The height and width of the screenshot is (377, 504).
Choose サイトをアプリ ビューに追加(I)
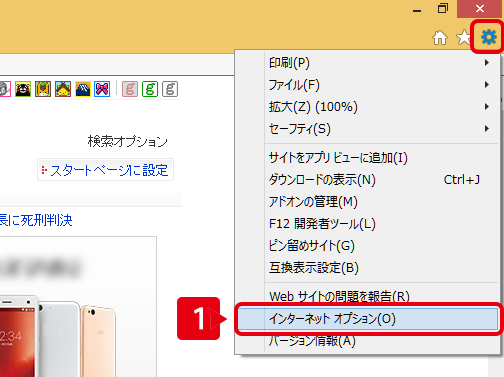coord(367,158)
